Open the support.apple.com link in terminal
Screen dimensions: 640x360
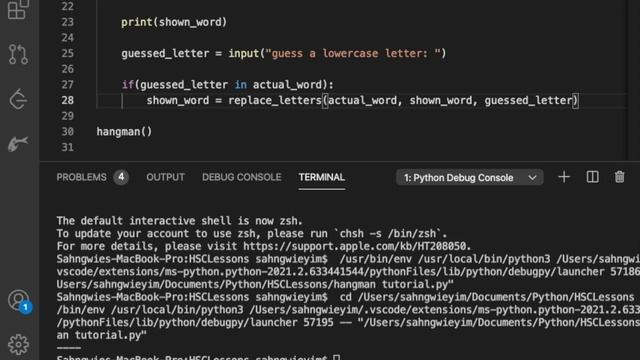click(x=354, y=246)
